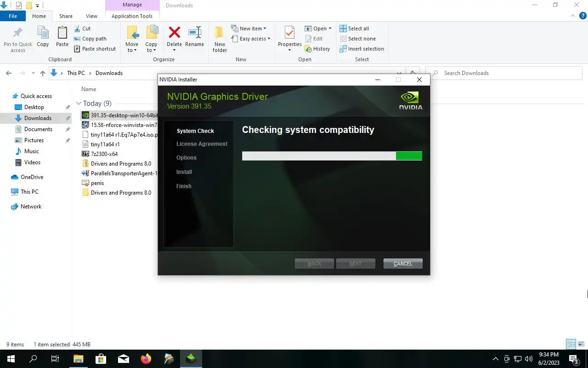The width and height of the screenshot is (588, 368).
Task: Select OneDrive in the navigation pane
Action: pos(32,177)
